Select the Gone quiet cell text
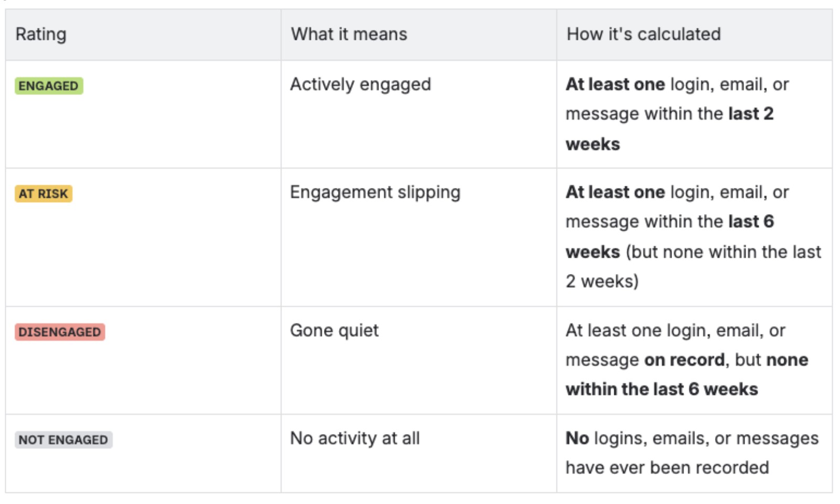Screen dimensions: 840x504 334,330
